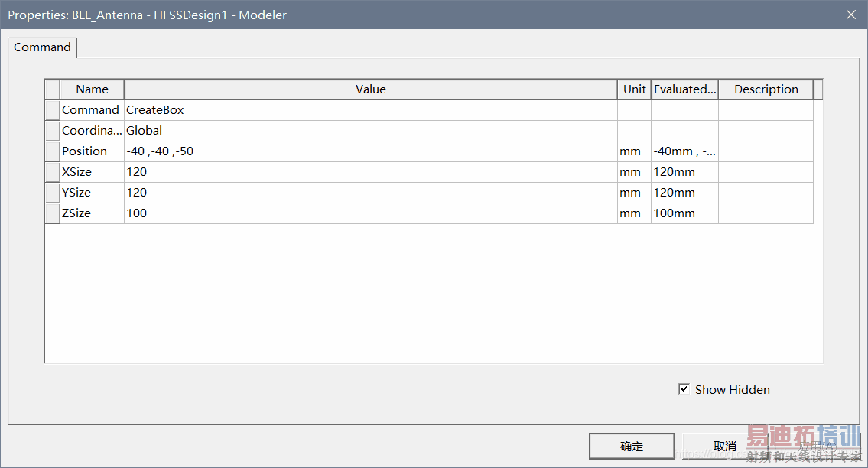Confirm with the 确定 button

click(632, 446)
